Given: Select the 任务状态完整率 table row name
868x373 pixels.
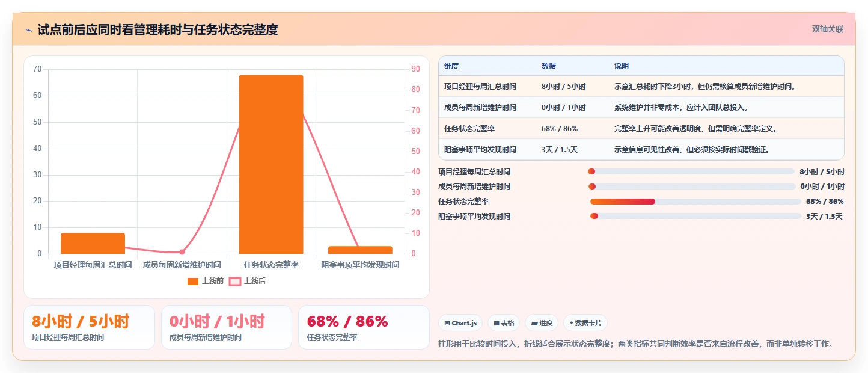Looking at the screenshot, I should [x=469, y=129].
